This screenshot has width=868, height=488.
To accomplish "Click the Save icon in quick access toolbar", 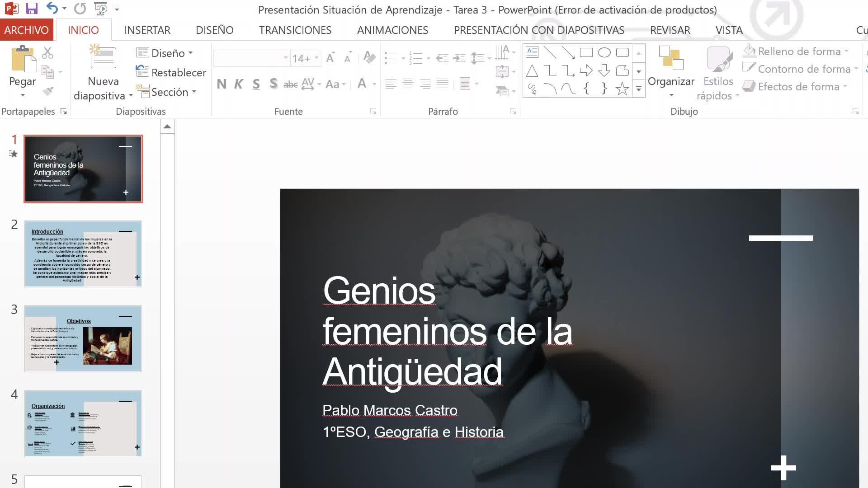I will click(x=32, y=9).
